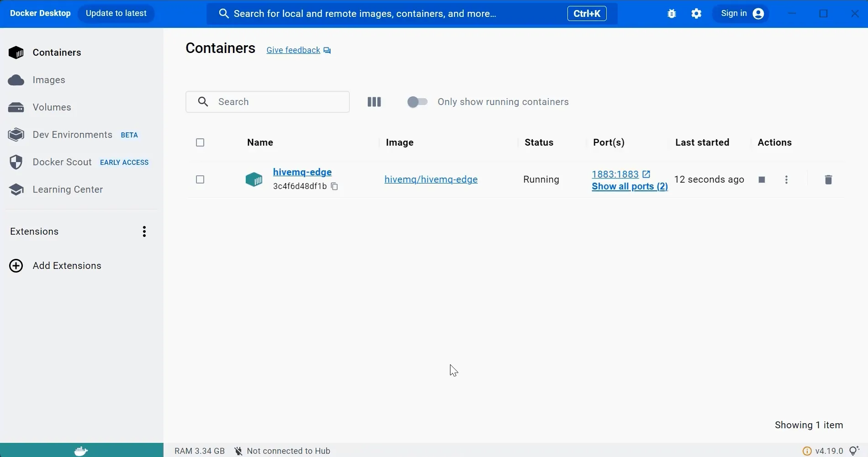
Task: Click the Dev Environments box icon
Action: [x=16, y=135]
